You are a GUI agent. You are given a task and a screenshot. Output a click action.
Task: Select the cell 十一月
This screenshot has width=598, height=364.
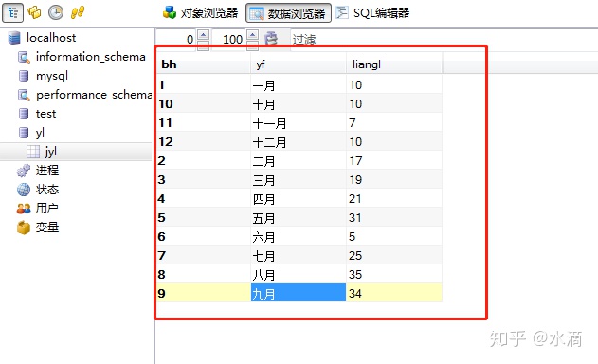point(299,123)
